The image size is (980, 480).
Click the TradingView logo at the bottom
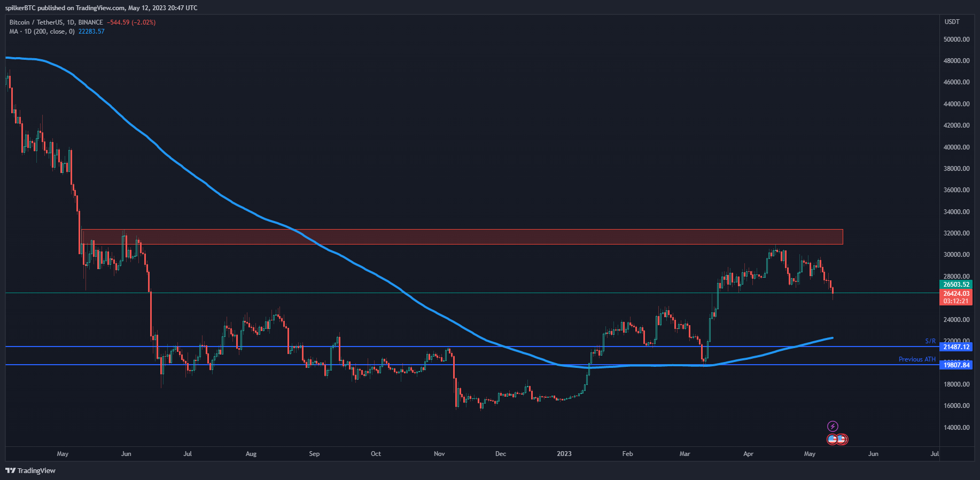click(x=30, y=470)
